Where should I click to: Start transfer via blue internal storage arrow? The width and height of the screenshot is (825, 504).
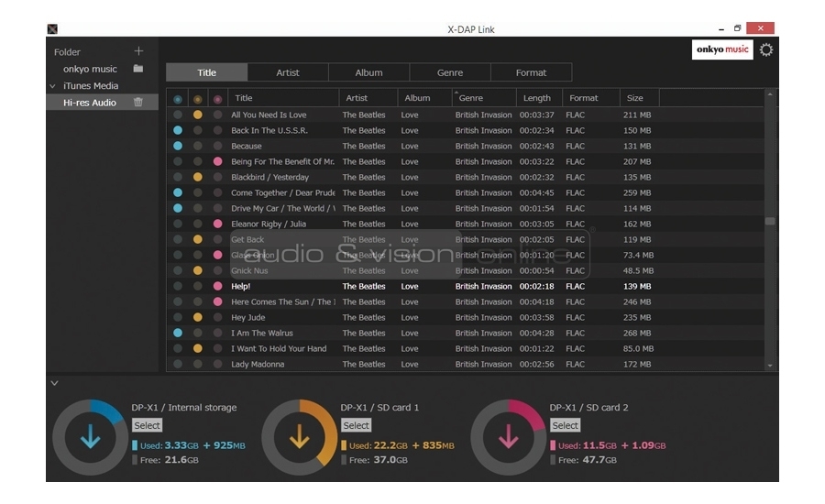point(91,437)
